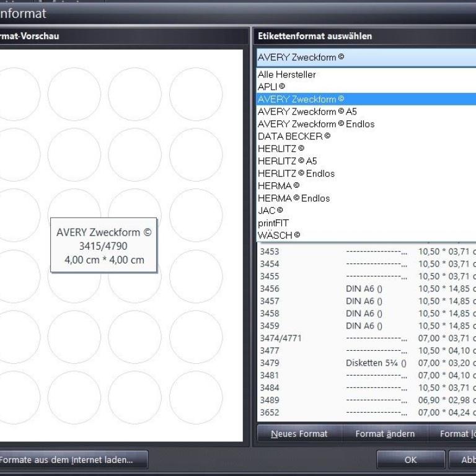
Task: Confirm the dialog with OK
Action: tap(410, 460)
